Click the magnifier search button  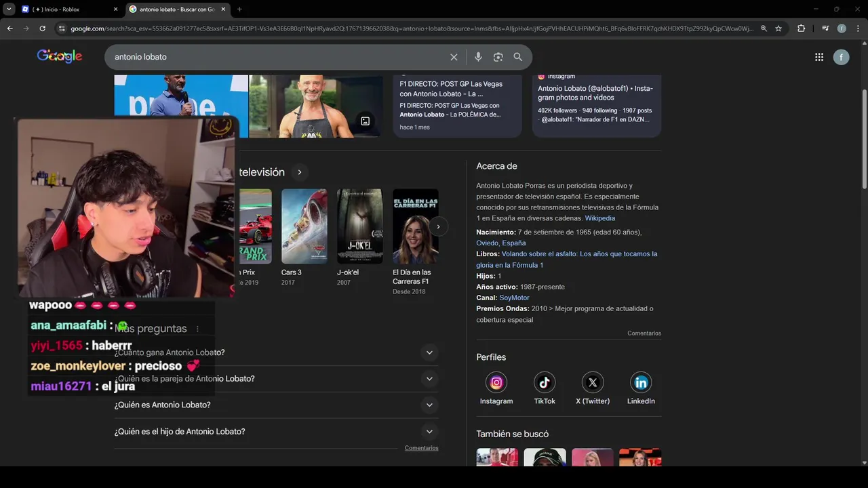pyautogui.click(x=518, y=57)
